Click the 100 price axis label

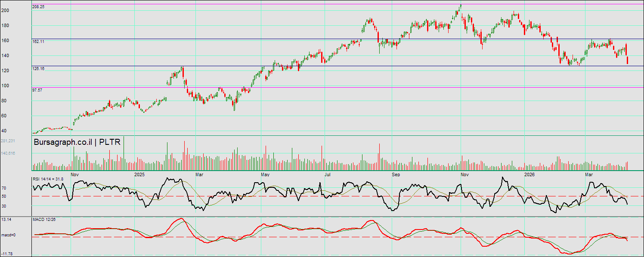5,86
